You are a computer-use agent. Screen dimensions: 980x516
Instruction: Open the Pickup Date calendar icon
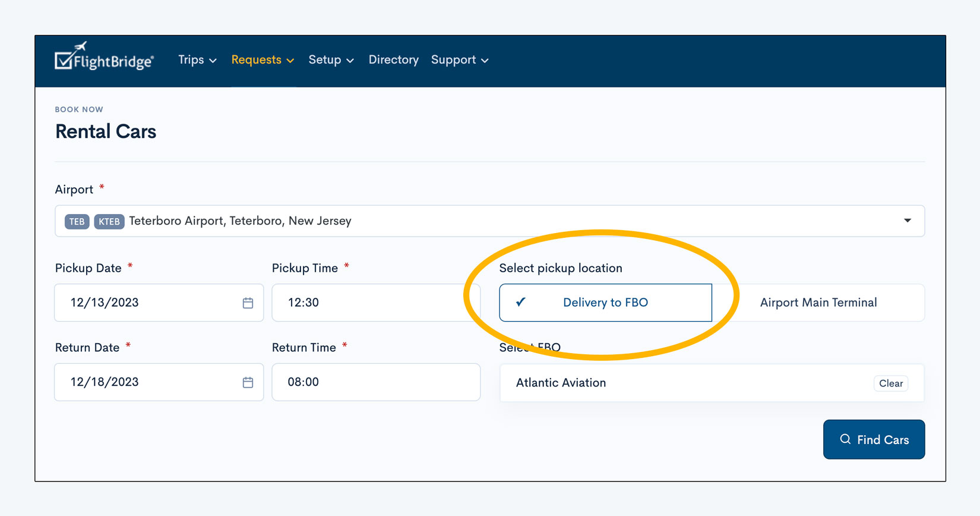[x=248, y=303]
